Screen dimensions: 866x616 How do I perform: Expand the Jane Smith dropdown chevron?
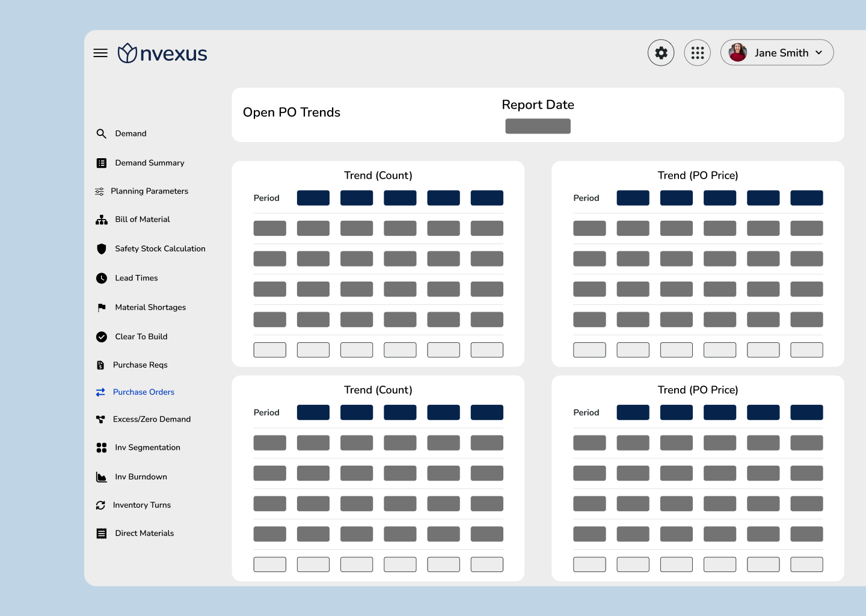818,53
